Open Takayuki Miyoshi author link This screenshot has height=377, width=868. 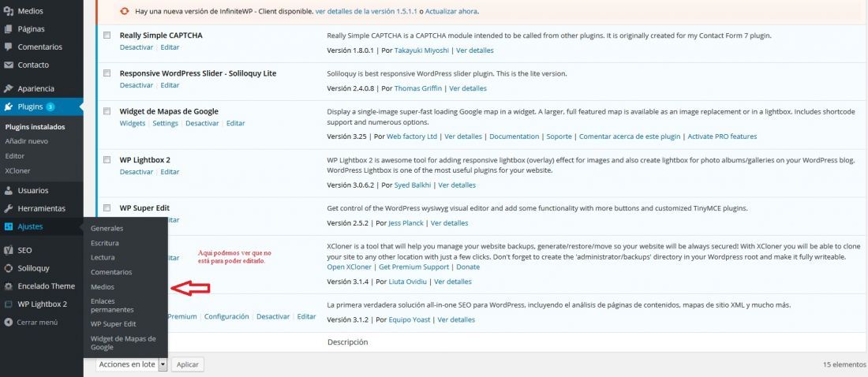pos(422,50)
